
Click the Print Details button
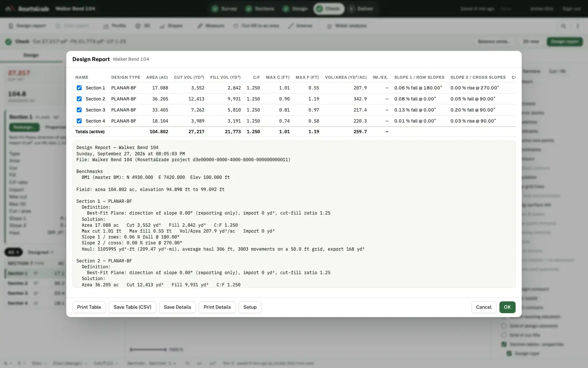pos(217,307)
